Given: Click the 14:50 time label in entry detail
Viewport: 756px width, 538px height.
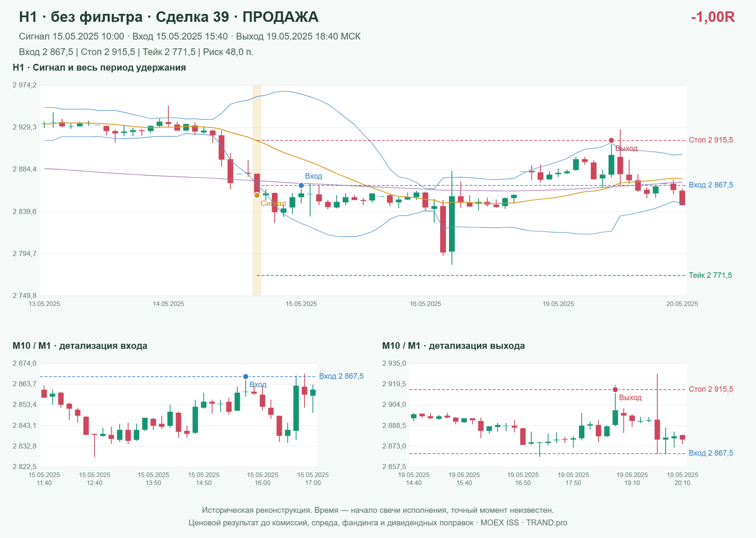Looking at the screenshot, I should coord(204,483).
